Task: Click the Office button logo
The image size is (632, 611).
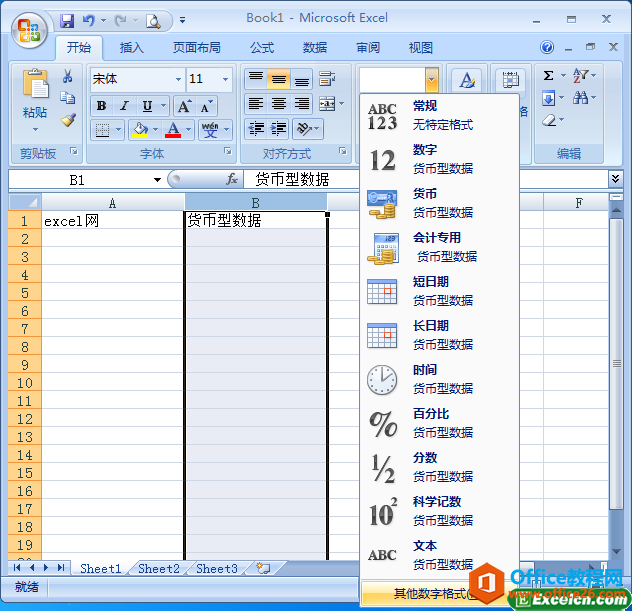Action: [29, 31]
